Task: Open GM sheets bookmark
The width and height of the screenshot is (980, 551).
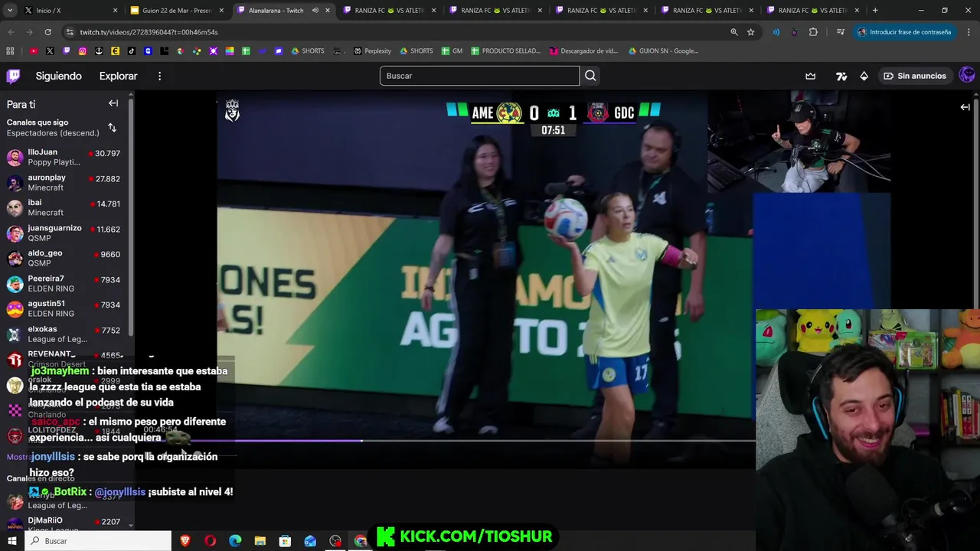Action: click(452, 51)
